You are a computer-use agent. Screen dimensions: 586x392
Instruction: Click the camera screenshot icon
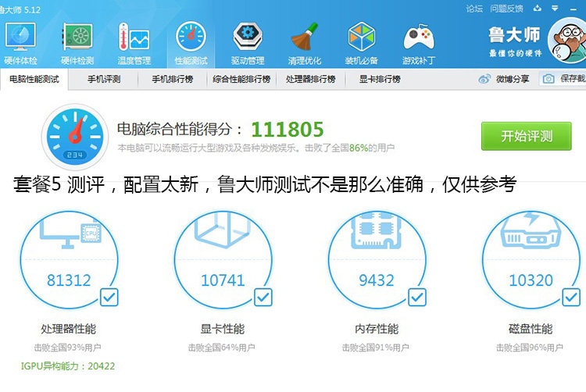(548, 79)
